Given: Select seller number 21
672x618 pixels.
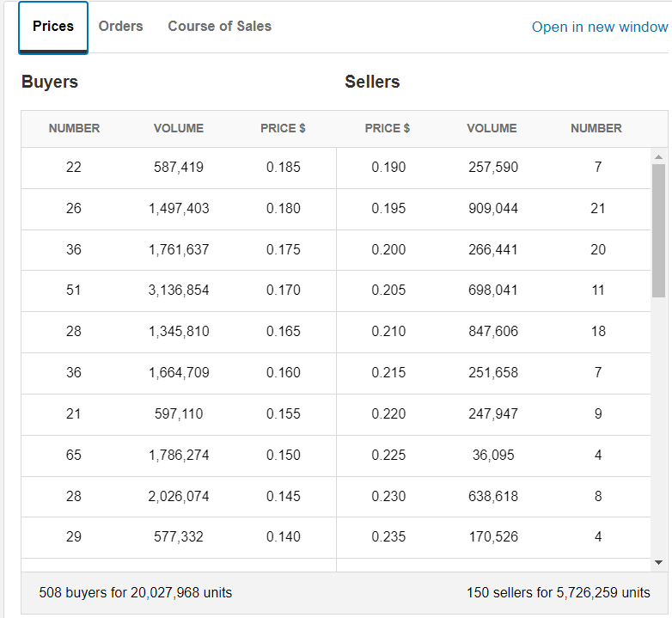Looking at the screenshot, I should (598, 208).
